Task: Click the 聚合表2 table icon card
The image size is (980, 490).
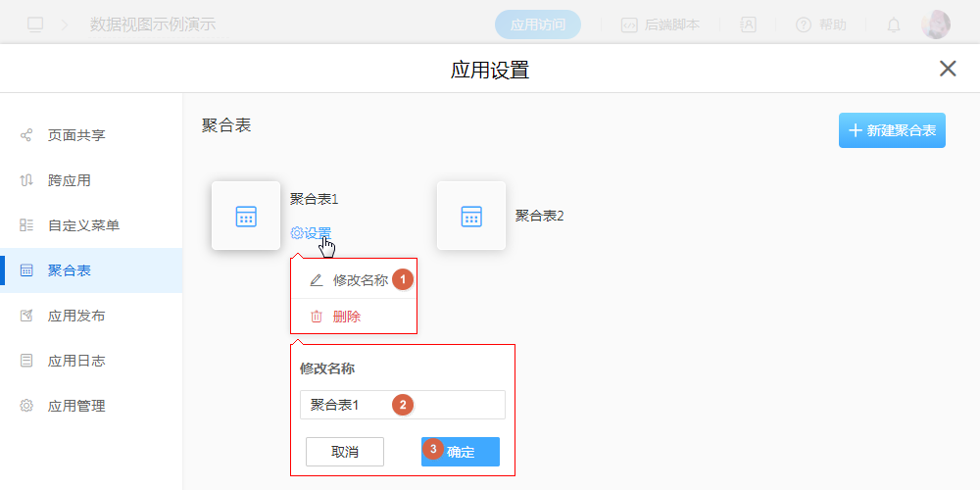Action: tap(471, 216)
